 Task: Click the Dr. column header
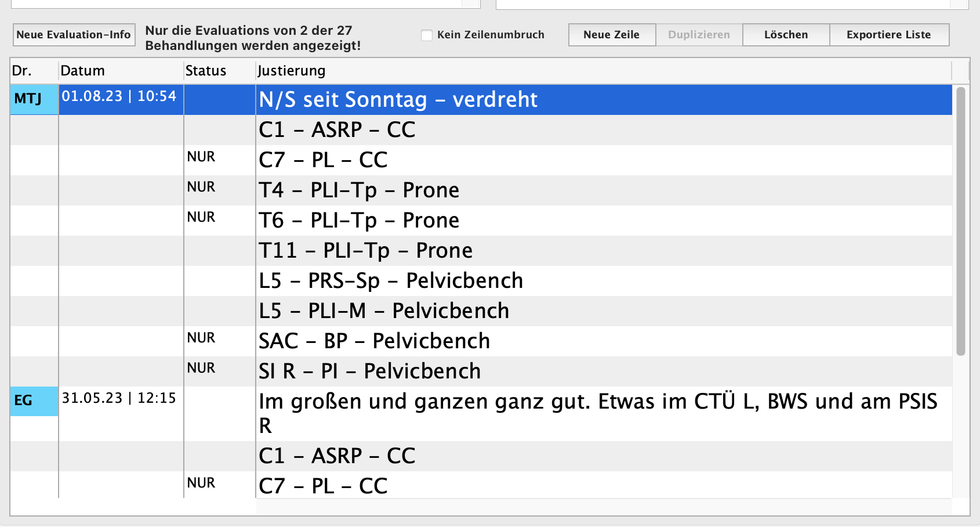pyautogui.click(x=34, y=71)
